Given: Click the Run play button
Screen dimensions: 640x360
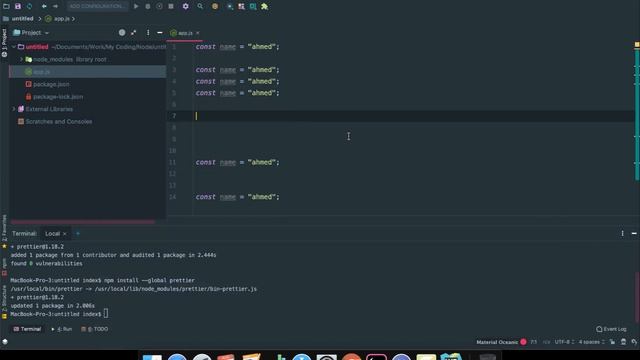Looking at the screenshot, I should pyautogui.click(x=136, y=6).
